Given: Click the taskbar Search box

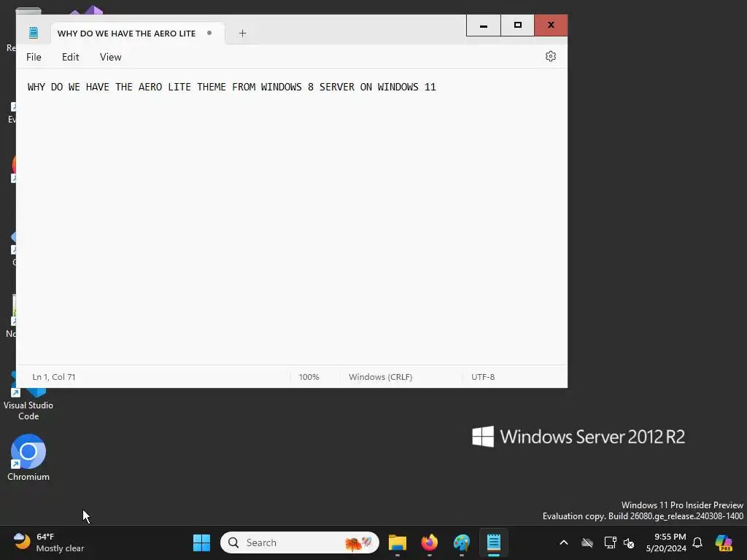Looking at the screenshot, I should pos(300,542).
